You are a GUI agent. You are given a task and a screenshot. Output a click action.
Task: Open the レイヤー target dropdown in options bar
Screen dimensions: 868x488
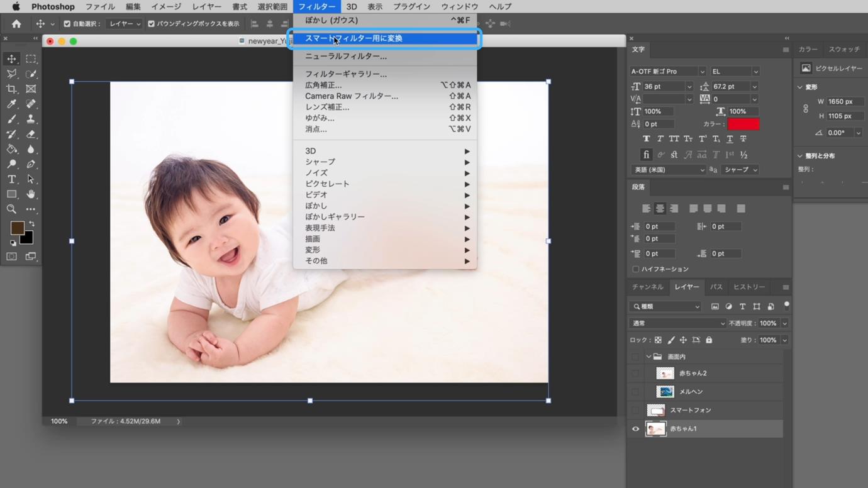tap(125, 24)
